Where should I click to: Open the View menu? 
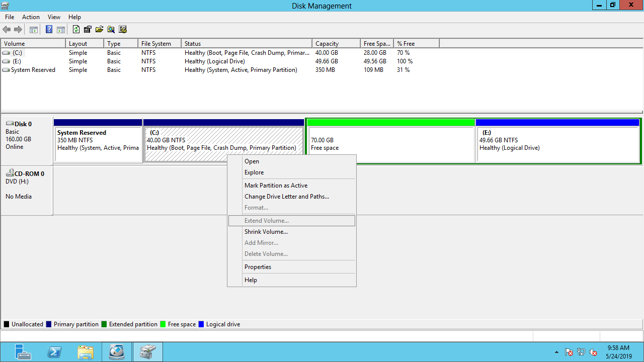click(54, 17)
